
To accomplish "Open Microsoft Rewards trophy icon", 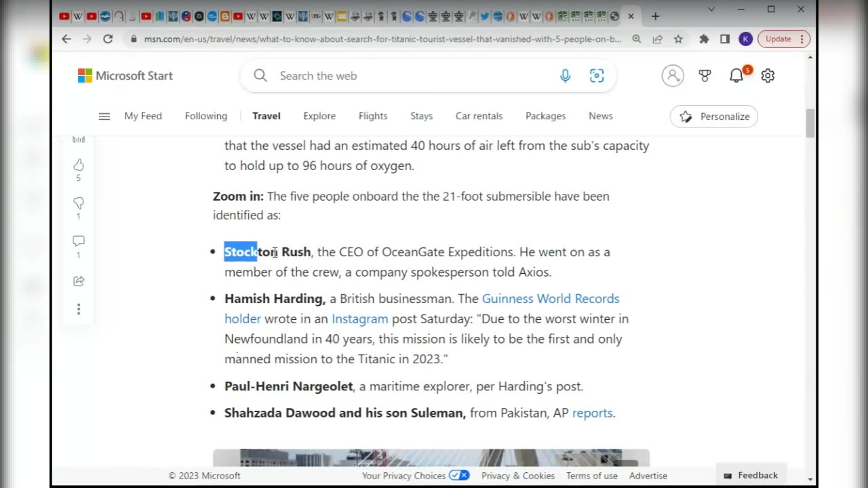I will pos(705,76).
